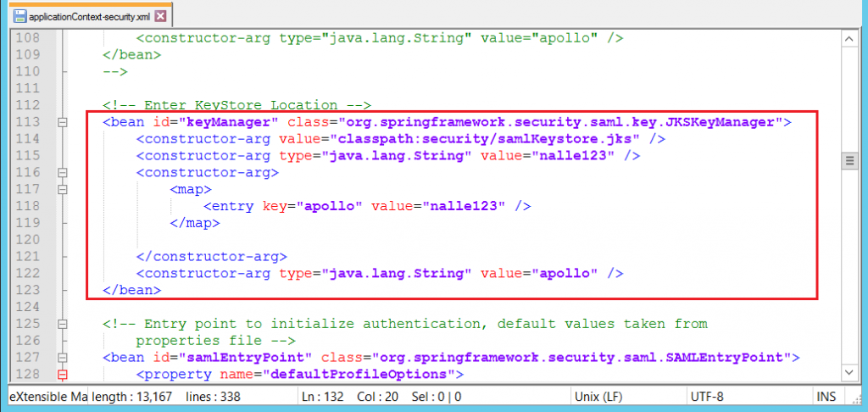The height and width of the screenshot is (412, 868).
Task: Click the 'lines : 338' status entry
Action: point(213,397)
